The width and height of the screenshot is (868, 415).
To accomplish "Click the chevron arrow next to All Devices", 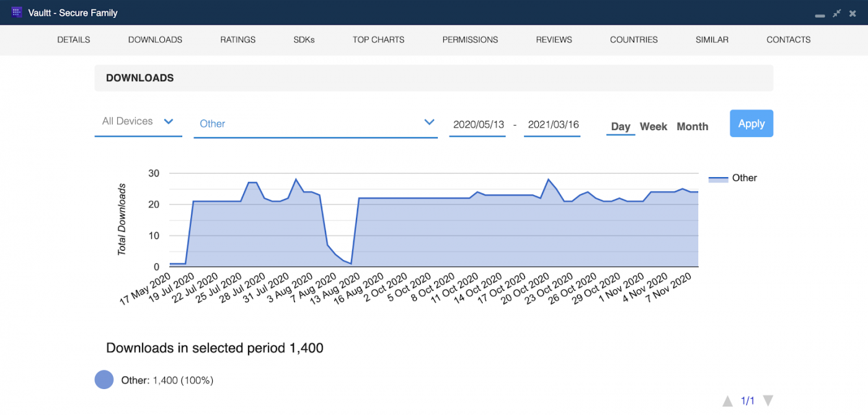I will point(168,121).
